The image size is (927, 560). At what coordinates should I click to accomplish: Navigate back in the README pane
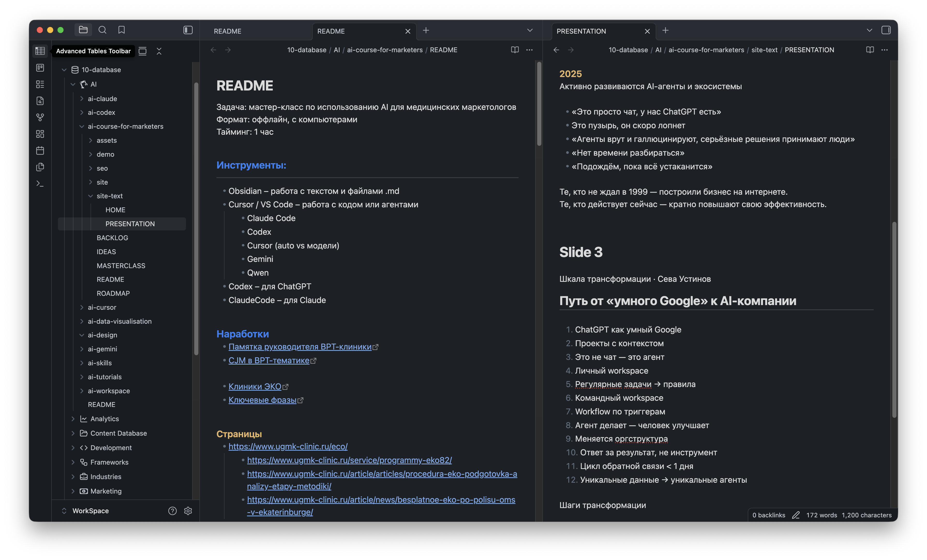click(x=213, y=50)
